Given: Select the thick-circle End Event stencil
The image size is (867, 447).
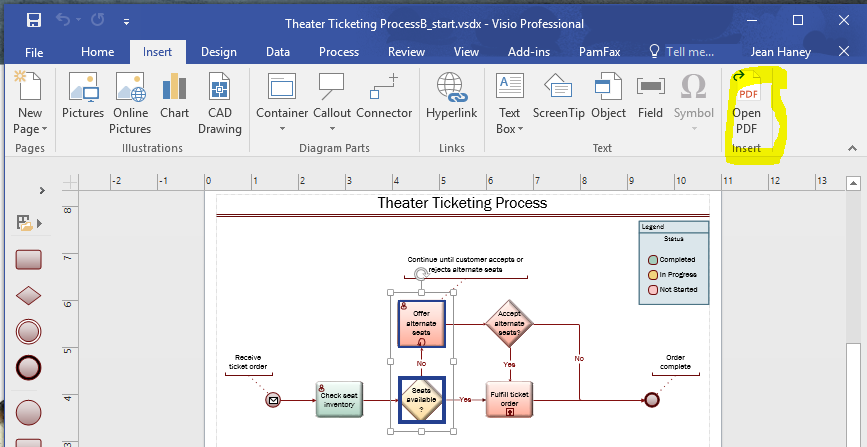Looking at the screenshot, I should pyautogui.click(x=29, y=368).
